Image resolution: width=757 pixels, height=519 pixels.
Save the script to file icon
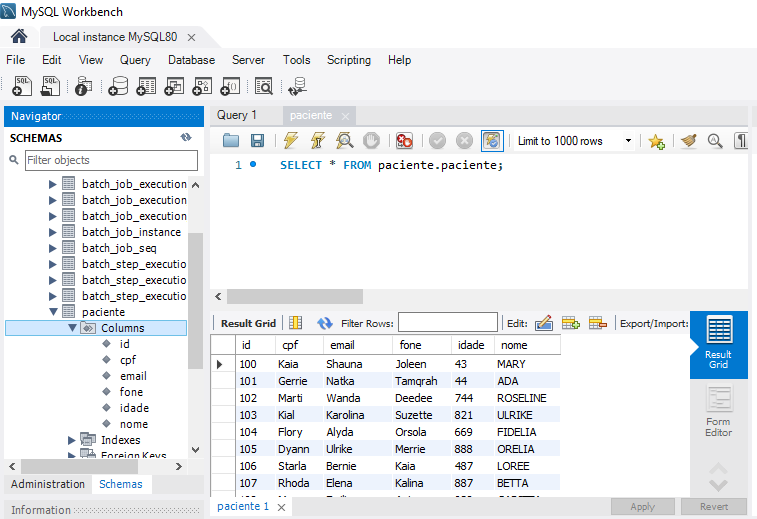click(x=257, y=140)
